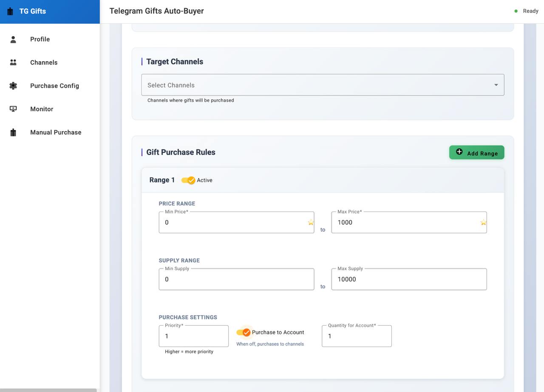Turn off Purchase to Account switch
The width and height of the screenshot is (544, 392).
[244, 332]
